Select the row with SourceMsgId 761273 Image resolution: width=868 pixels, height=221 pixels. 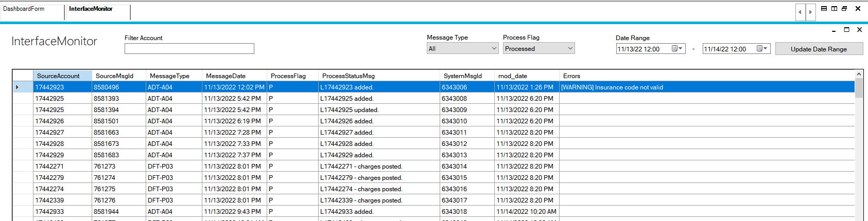[x=105, y=167]
